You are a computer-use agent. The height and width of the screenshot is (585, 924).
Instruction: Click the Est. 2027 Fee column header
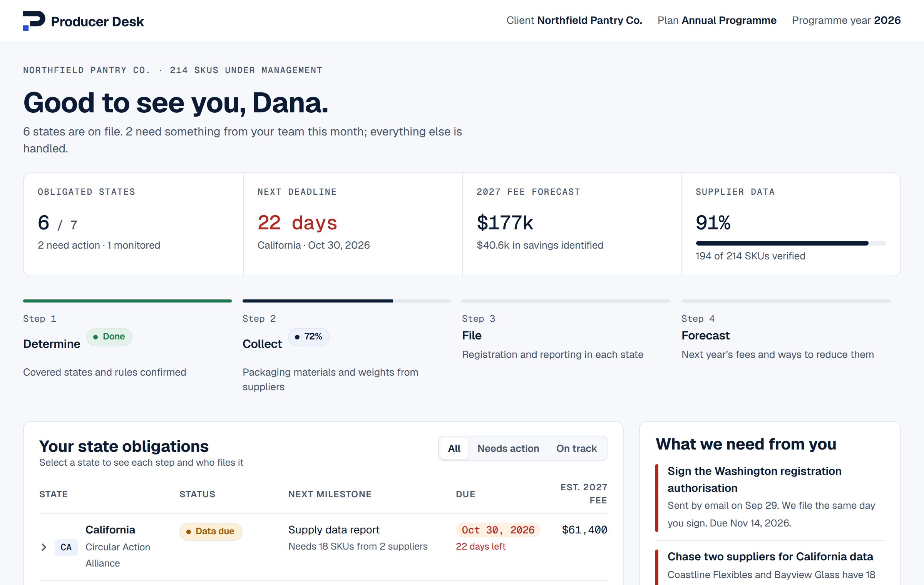click(x=584, y=494)
